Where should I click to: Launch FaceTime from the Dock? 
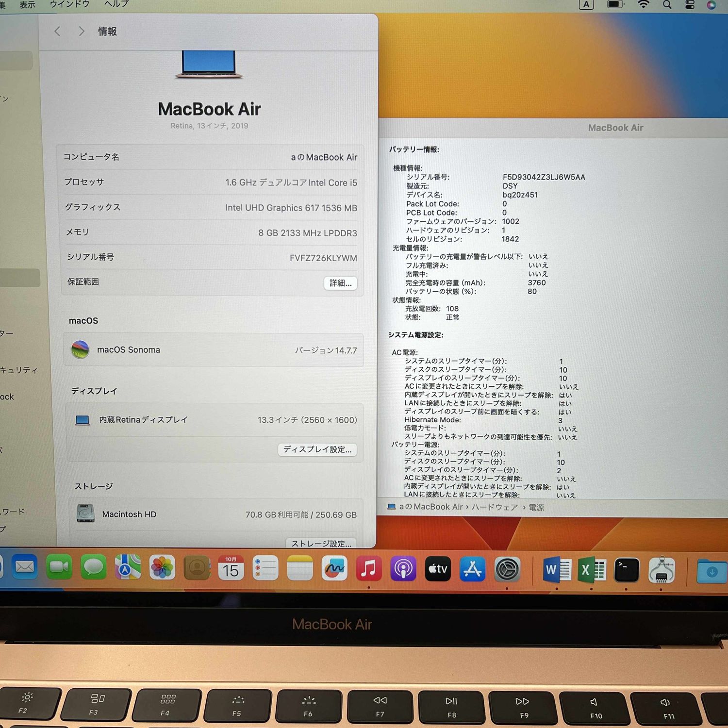click(x=59, y=567)
